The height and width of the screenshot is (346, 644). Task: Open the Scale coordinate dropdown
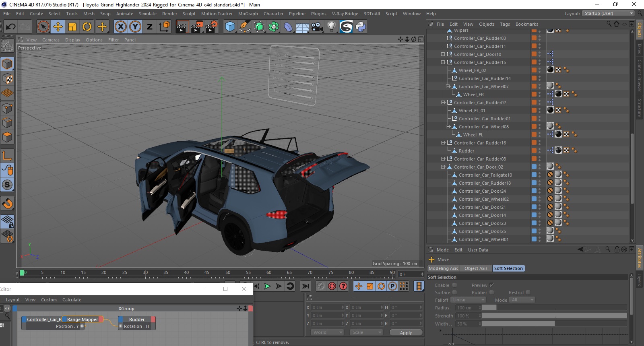coord(366,332)
